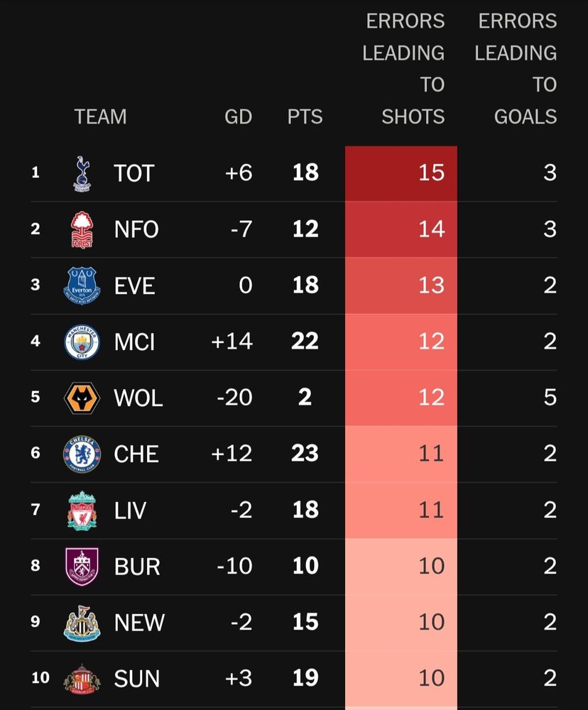Click the Burnley club badge

click(x=82, y=566)
